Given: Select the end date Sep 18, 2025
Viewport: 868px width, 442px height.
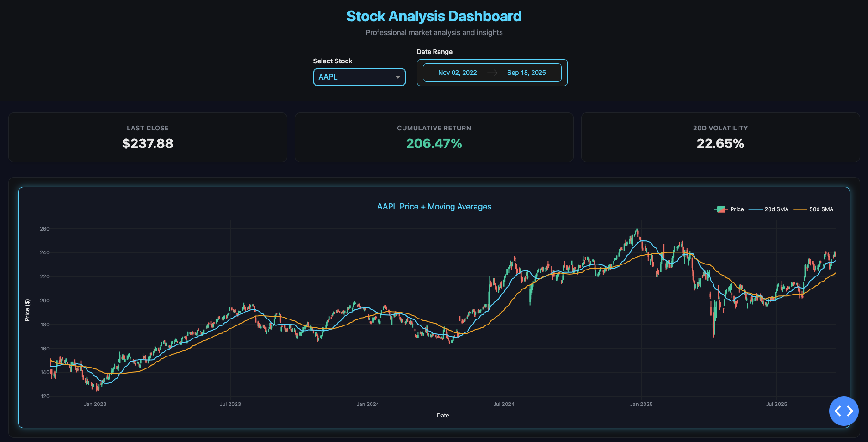Looking at the screenshot, I should [x=527, y=73].
